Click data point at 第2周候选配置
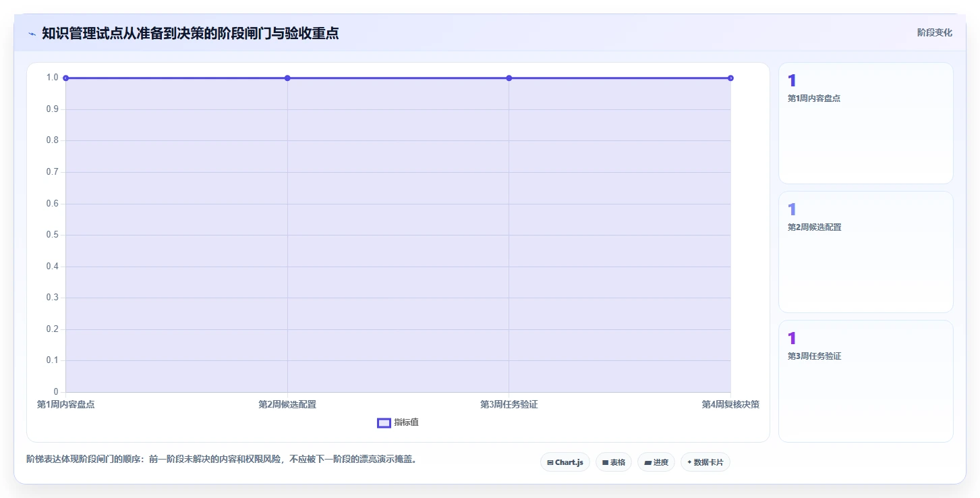This screenshot has width=980, height=498. [287, 78]
